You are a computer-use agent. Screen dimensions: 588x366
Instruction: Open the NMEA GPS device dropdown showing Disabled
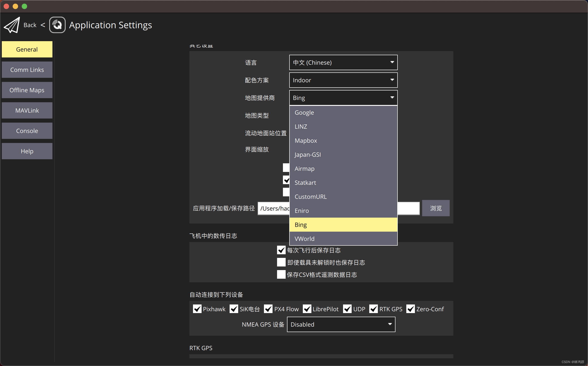pyautogui.click(x=341, y=324)
